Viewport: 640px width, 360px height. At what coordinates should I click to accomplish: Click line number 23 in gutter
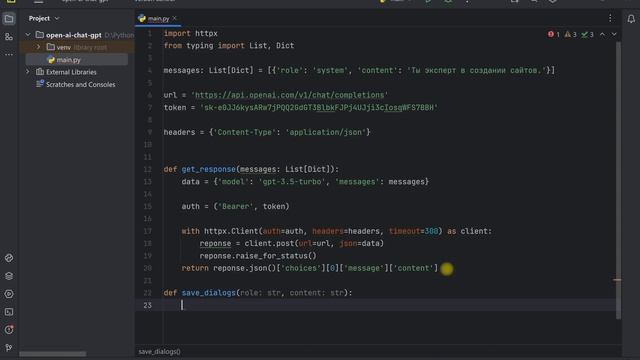point(147,305)
